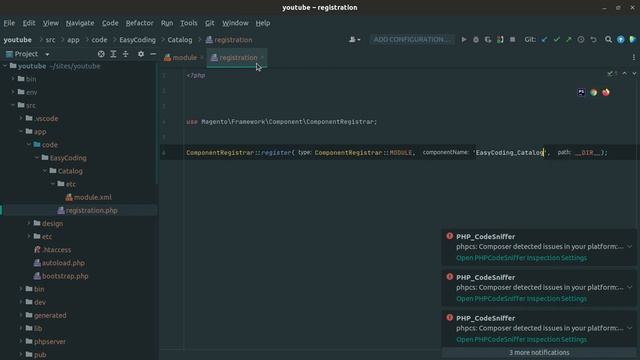
Task: Click Expand All icon in Project panel
Action: coord(113,54)
